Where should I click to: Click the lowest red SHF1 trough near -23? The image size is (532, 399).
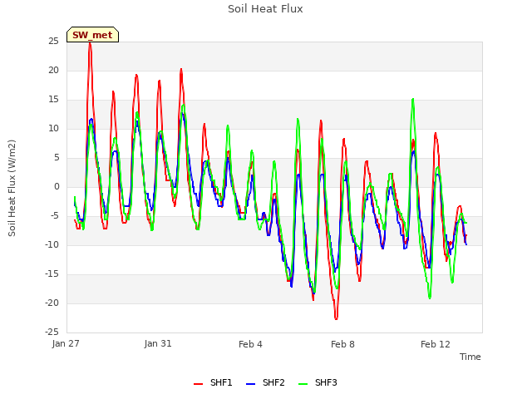336,318
